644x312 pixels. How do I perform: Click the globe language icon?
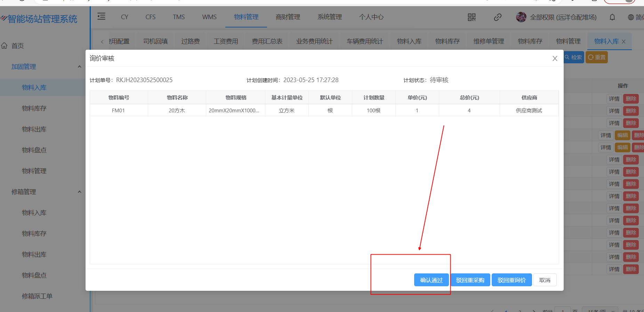tap(631, 17)
